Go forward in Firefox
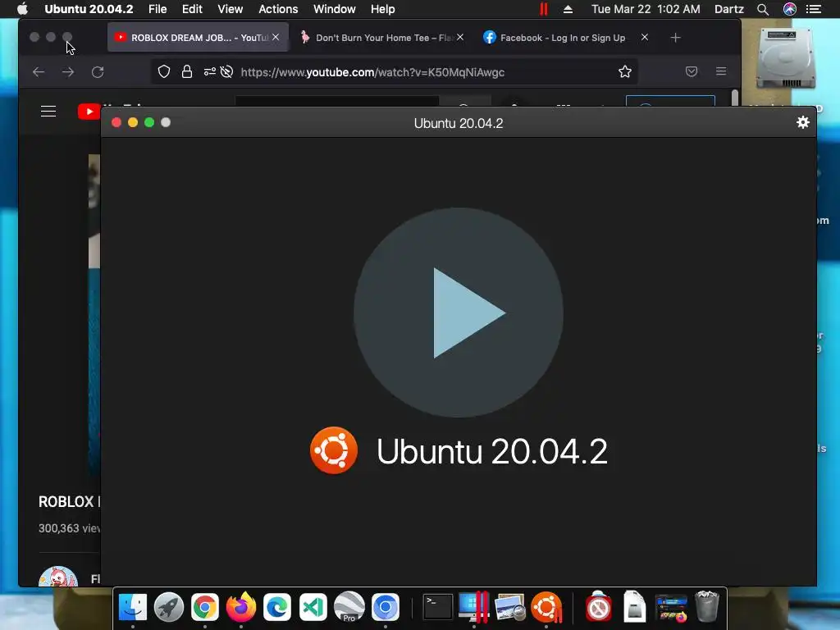840x630 pixels. coord(68,72)
